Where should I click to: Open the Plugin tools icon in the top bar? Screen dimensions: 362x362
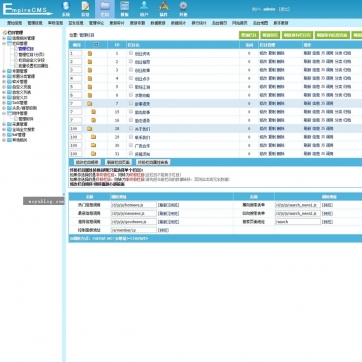pyautogui.click(x=164, y=9)
